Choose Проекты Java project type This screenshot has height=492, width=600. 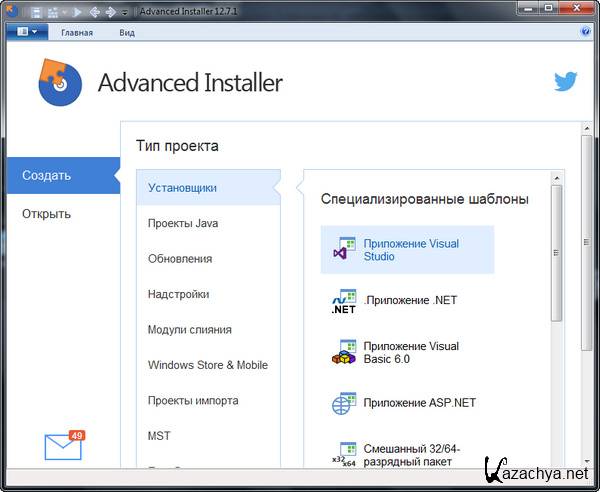tap(183, 223)
